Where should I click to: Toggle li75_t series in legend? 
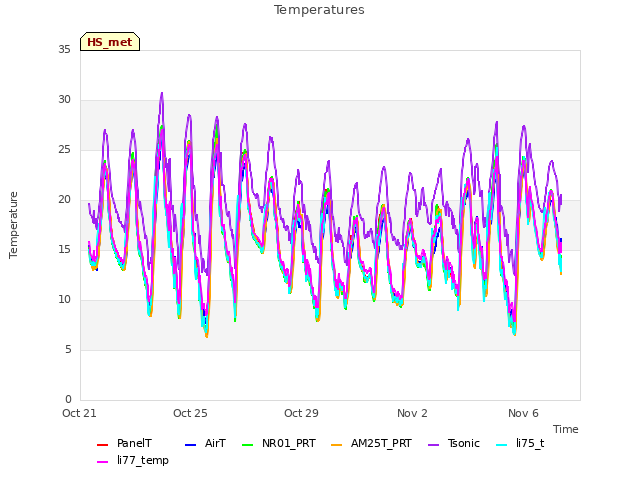tap(520, 444)
